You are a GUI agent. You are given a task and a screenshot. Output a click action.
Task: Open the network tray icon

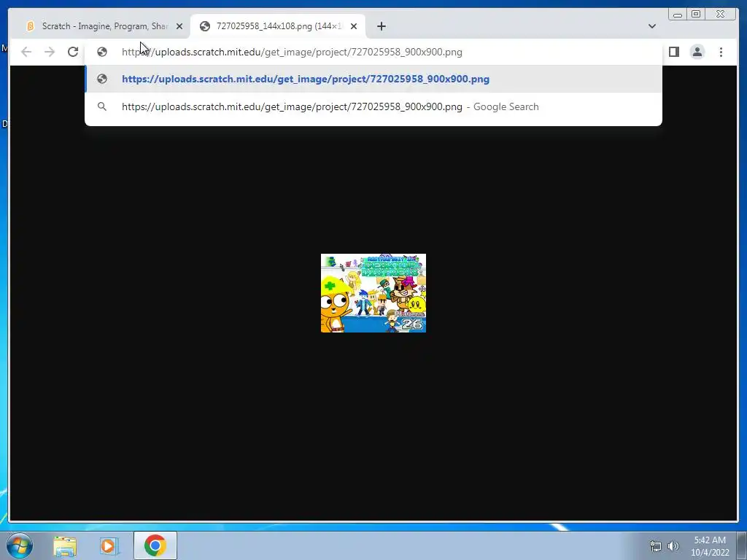[656, 546]
